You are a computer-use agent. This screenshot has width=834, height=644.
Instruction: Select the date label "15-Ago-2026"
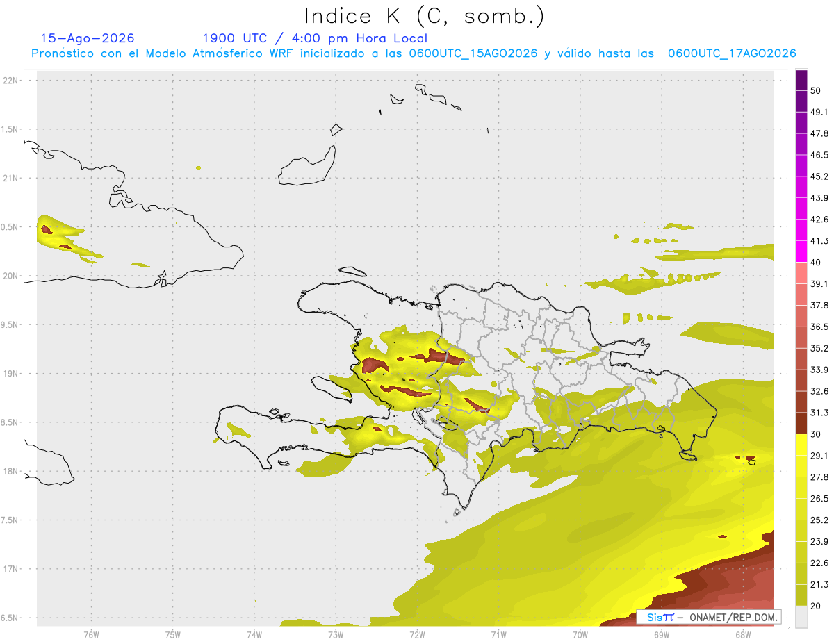88,38
